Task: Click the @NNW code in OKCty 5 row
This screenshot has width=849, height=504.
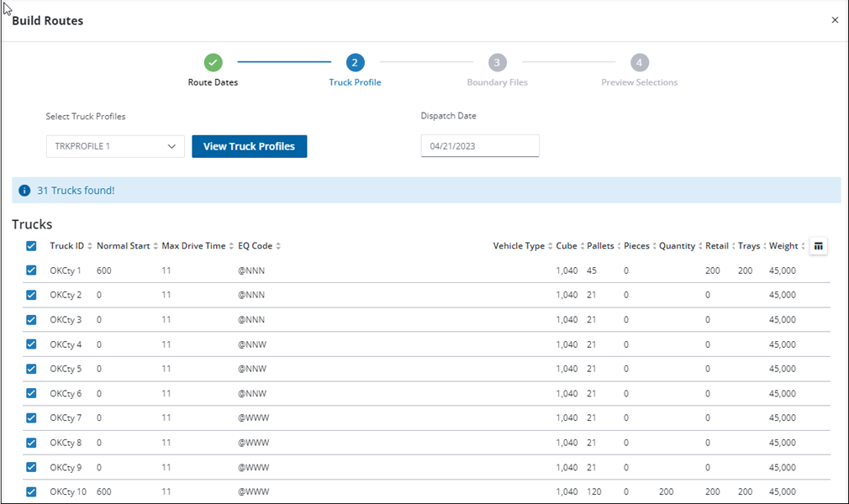Action: 252,369
